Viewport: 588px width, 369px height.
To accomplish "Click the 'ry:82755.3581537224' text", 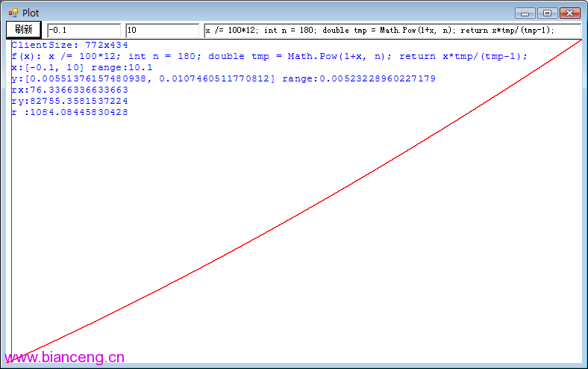I will [69, 102].
